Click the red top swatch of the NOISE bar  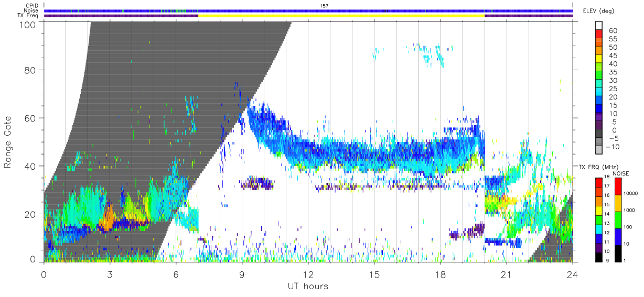click(618, 186)
